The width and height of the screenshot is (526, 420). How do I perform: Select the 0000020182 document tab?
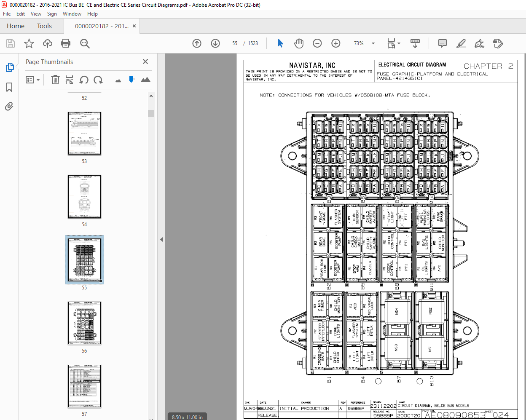tap(102, 26)
